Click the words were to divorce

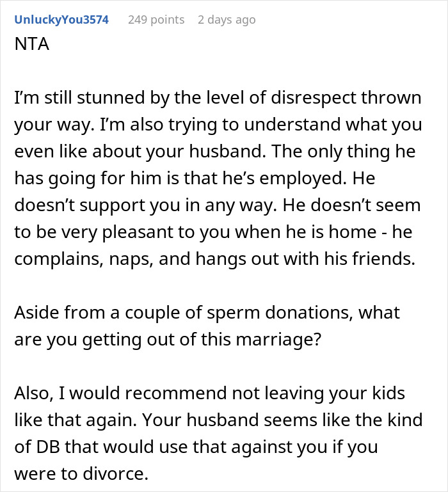coord(81,474)
